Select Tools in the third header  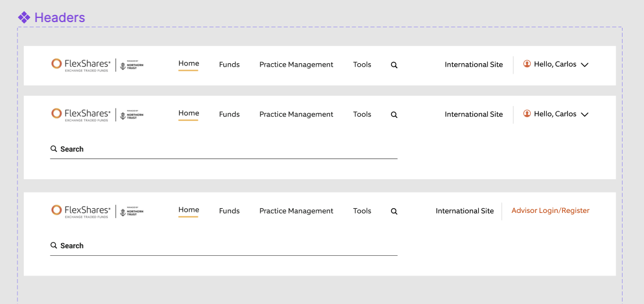click(x=362, y=211)
